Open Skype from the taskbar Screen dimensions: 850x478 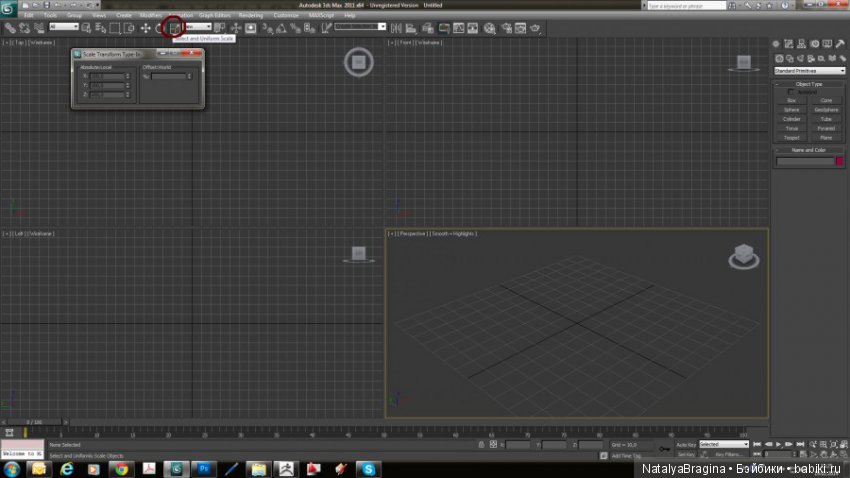coord(369,469)
